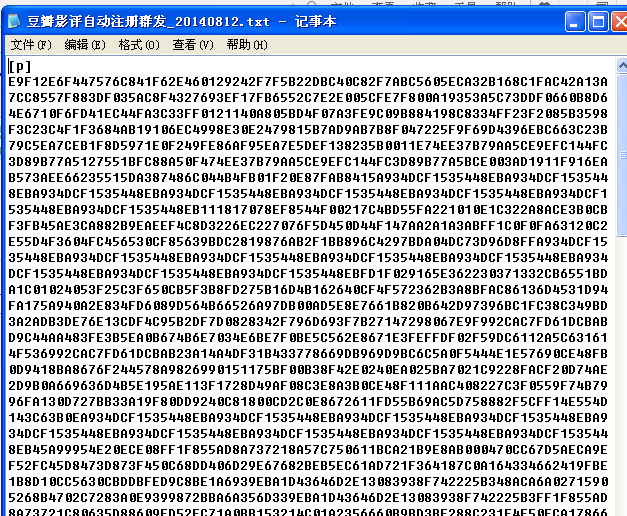This screenshot has height=516, width=627.
Task: Click the Notepad icon in title bar
Action: 14,21
